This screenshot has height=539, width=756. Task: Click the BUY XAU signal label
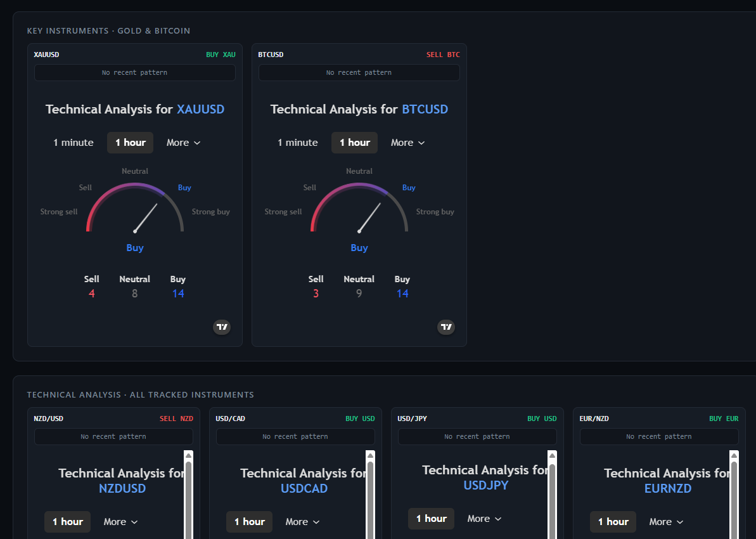click(x=221, y=55)
